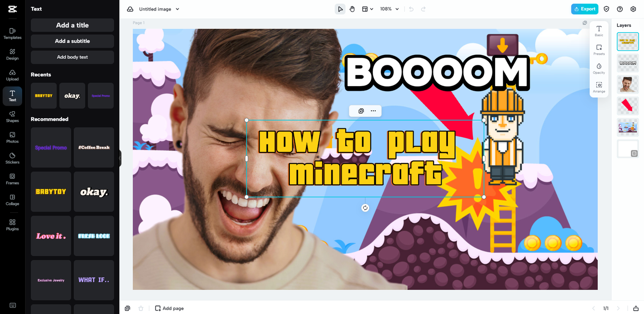Click Add page
The height and width of the screenshot is (314, 644).
pos(170,308)
